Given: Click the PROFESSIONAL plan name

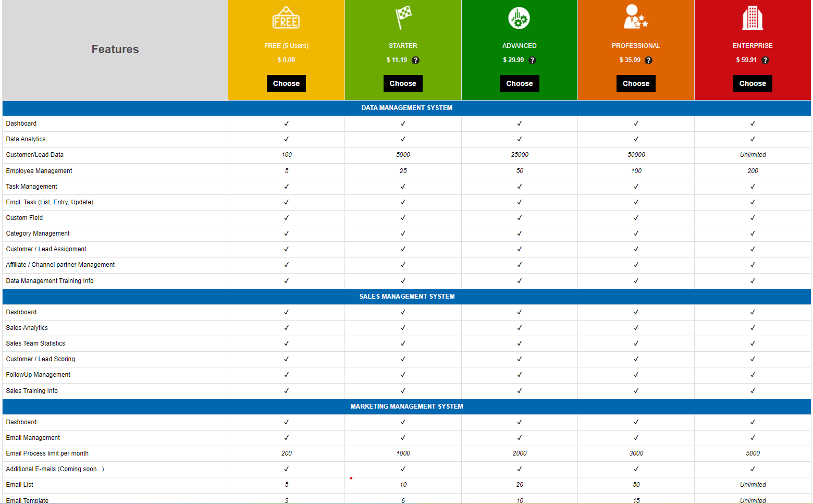Looking at the screenshot, I should (x=636, y=46).
